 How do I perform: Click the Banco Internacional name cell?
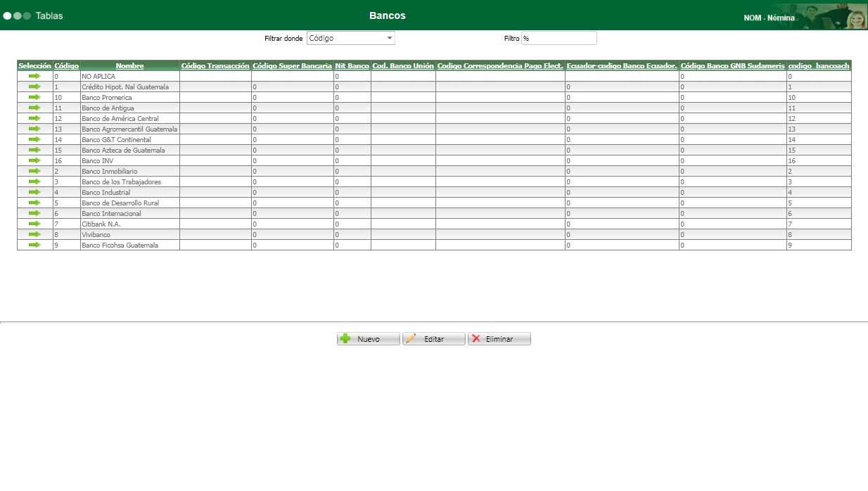tap(130, 213)
